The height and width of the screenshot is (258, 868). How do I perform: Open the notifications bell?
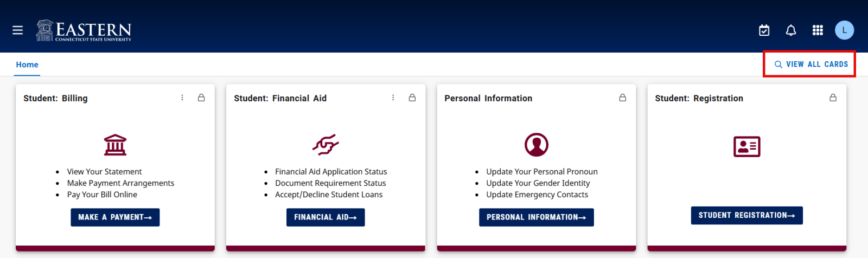pyautogui.click(x=791, y=30)
